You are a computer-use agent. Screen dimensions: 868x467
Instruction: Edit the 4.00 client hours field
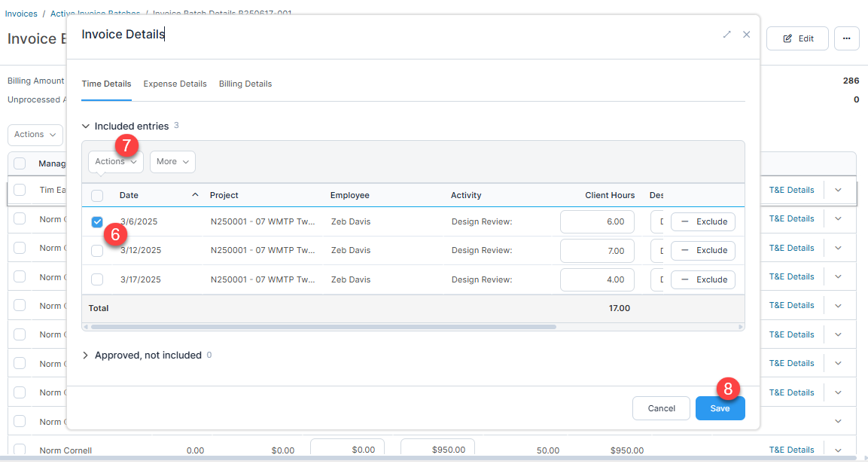[x=597, y=279]
